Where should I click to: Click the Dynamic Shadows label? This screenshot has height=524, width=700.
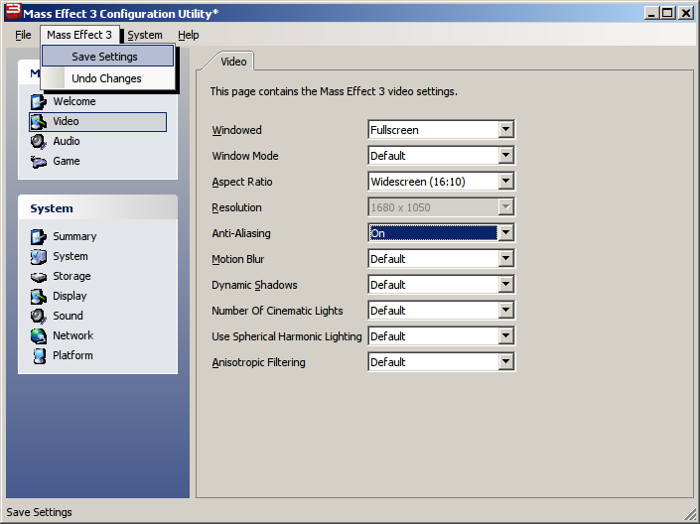254,285
